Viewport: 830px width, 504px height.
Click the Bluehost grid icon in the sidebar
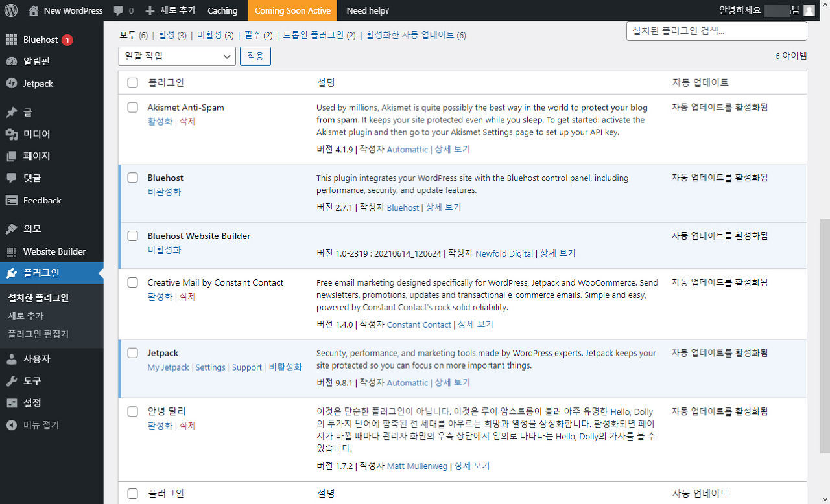pos(11,40)
